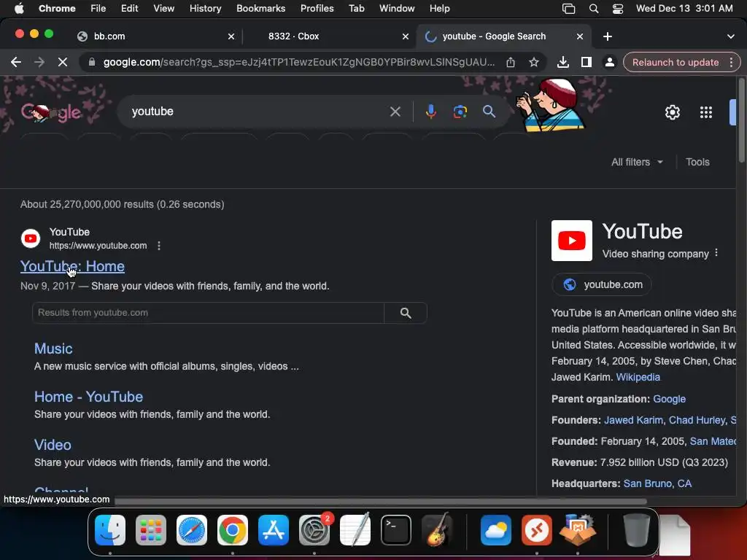
Task: Open the Chrome downloads icon
Action: pyautogui.click(x=562, y=63)
